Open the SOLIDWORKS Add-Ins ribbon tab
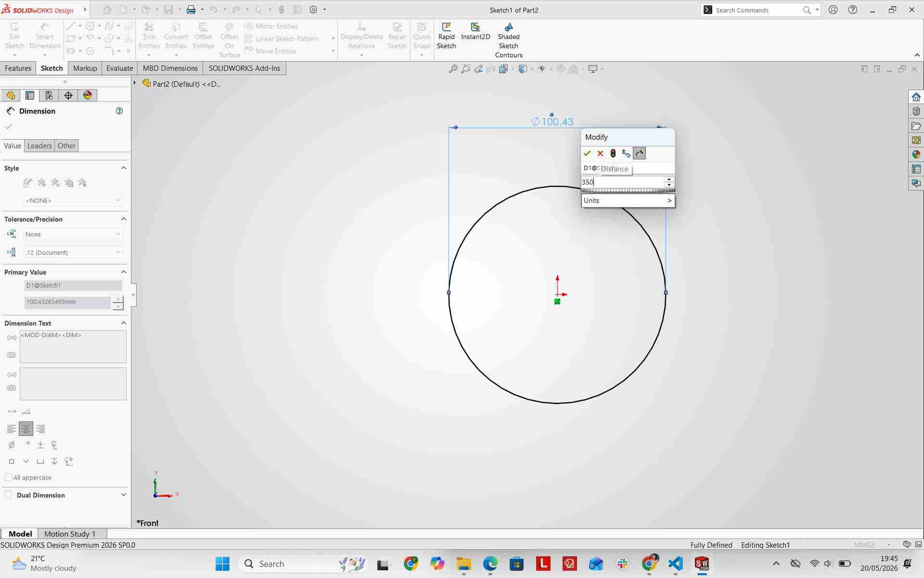This screenshot has width=924, height=578. pos(244,68)
